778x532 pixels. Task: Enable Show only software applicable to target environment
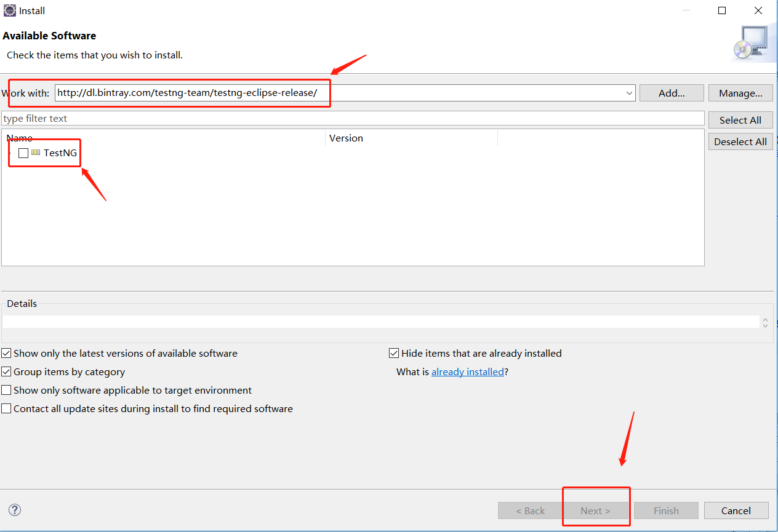6,391
